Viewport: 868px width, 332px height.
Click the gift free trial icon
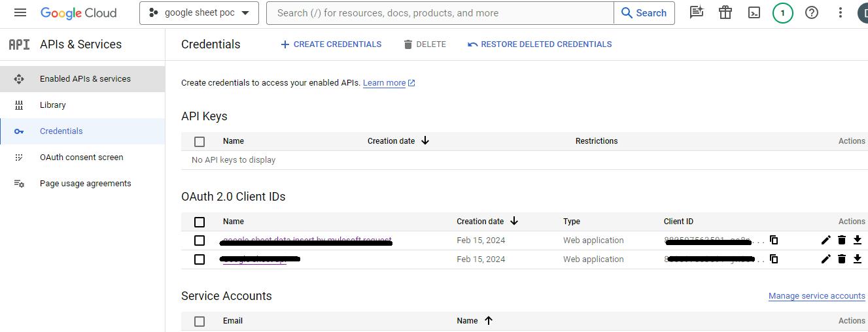pos(725,12)
